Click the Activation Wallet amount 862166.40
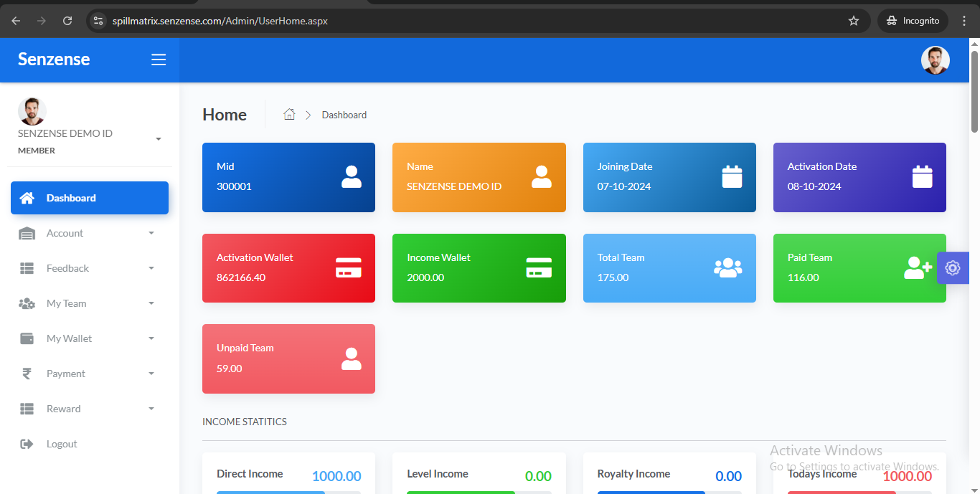The width and height of the screenshot is (980, 494). pyautogui.click(x=241, y=277)
